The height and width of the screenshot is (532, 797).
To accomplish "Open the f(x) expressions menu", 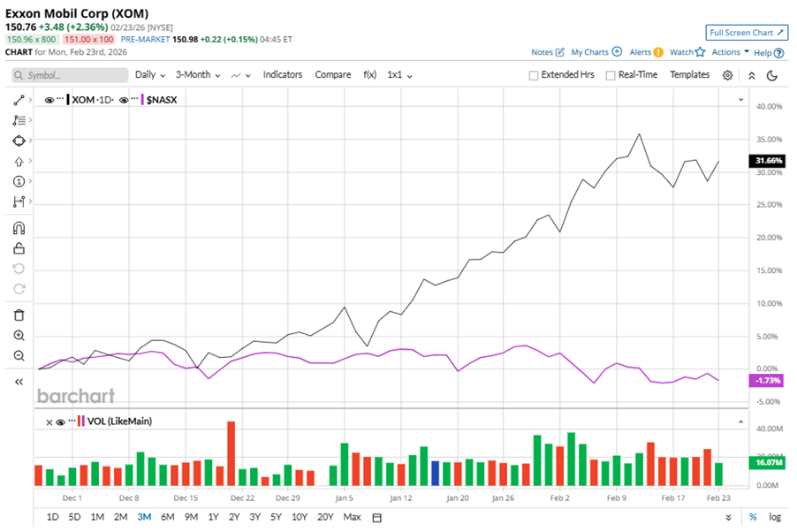I will tap(370, 75).
